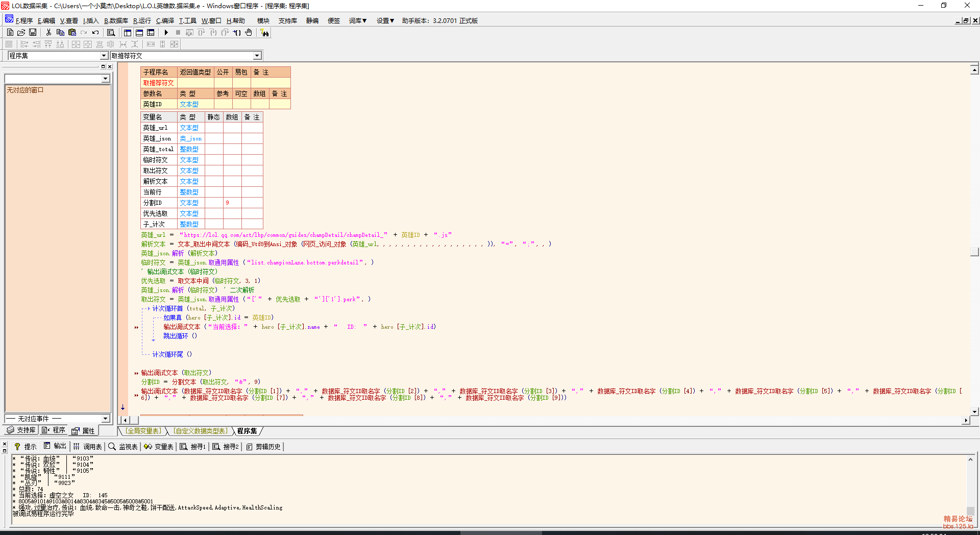The image size is (980, 535).
Task: Click the Paste clipboard icon
Action: coord(72,32)
